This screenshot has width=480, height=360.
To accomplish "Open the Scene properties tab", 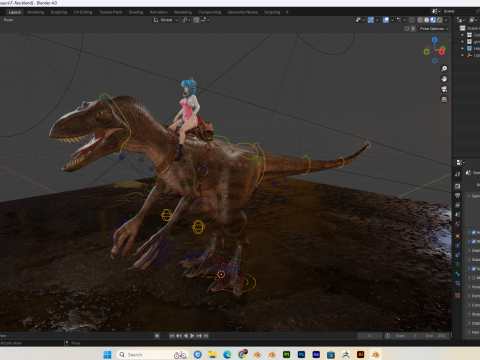I will 458,214.
